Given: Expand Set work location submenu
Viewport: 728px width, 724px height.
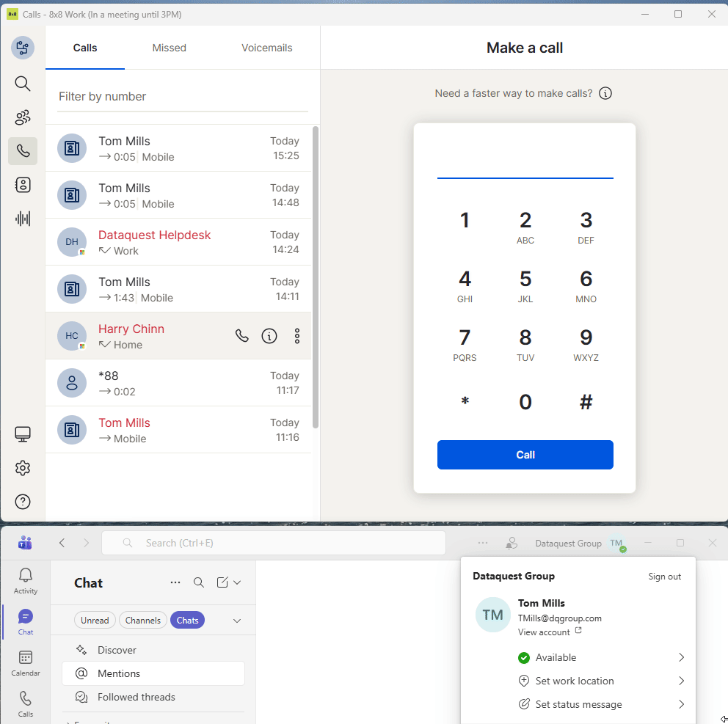Looking at the screenshot, I should click(x=681, y=681).
